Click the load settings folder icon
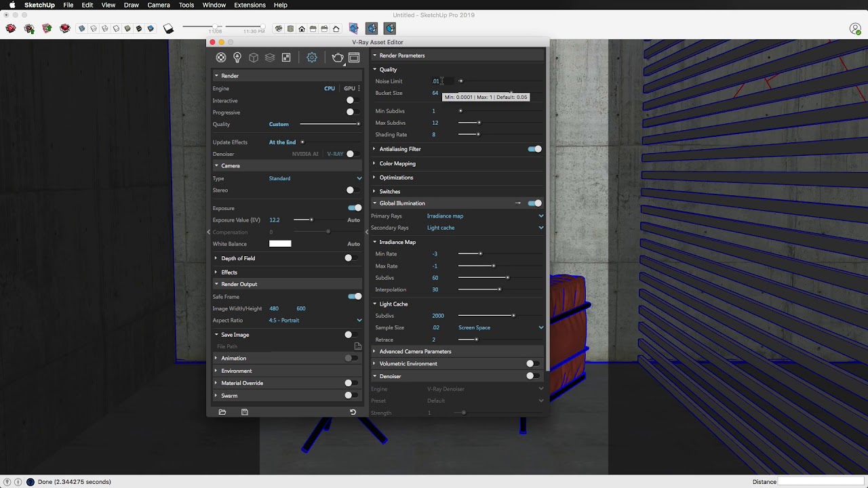This screenshot has width=868, height=488. 222,412
